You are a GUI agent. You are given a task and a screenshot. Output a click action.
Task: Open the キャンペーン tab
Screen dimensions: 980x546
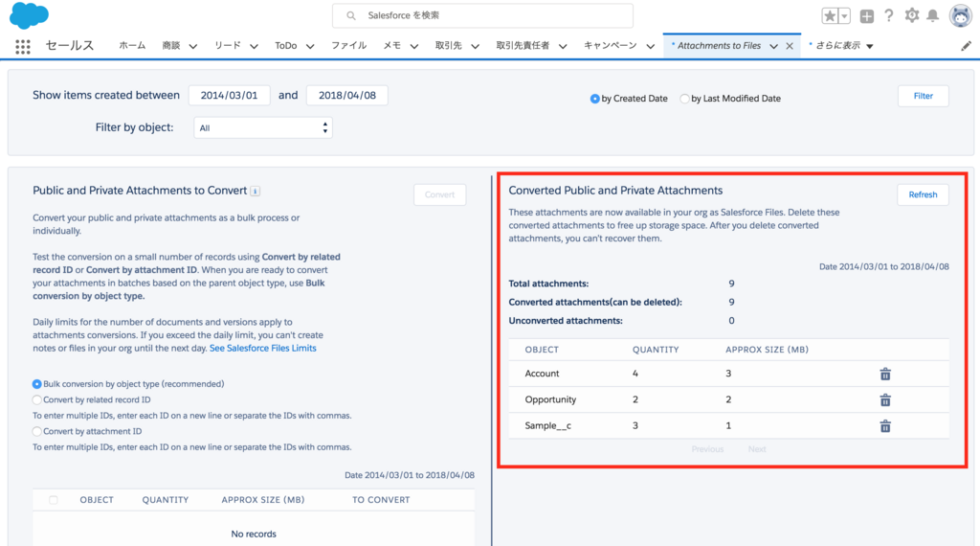click(x=610, y=46)
